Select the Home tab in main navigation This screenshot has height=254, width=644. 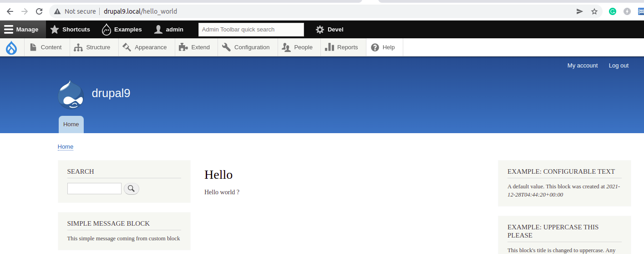[71, 124]
